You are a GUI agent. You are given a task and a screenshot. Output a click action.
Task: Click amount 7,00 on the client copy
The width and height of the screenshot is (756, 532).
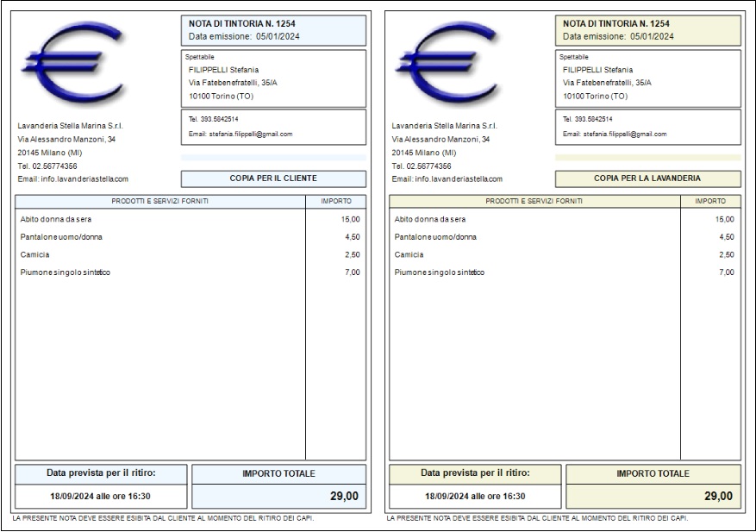tap(353, 272)
